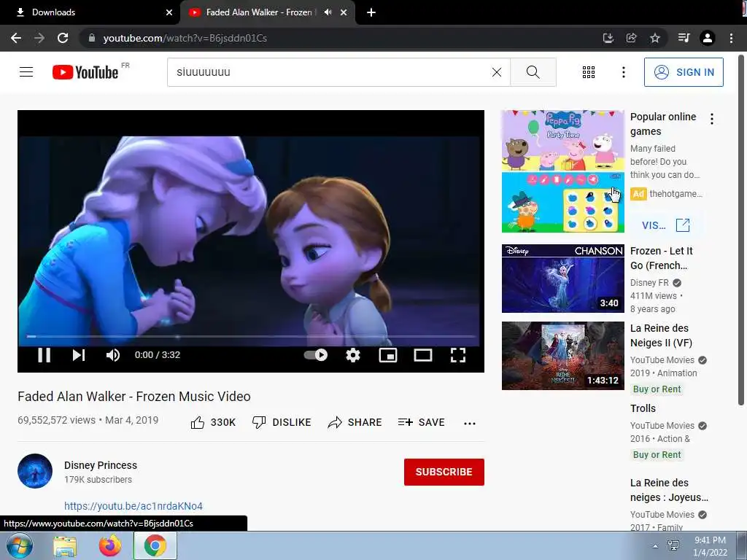
Task: Pause the video
Action: pyautogui.click(x=44, y=355)
